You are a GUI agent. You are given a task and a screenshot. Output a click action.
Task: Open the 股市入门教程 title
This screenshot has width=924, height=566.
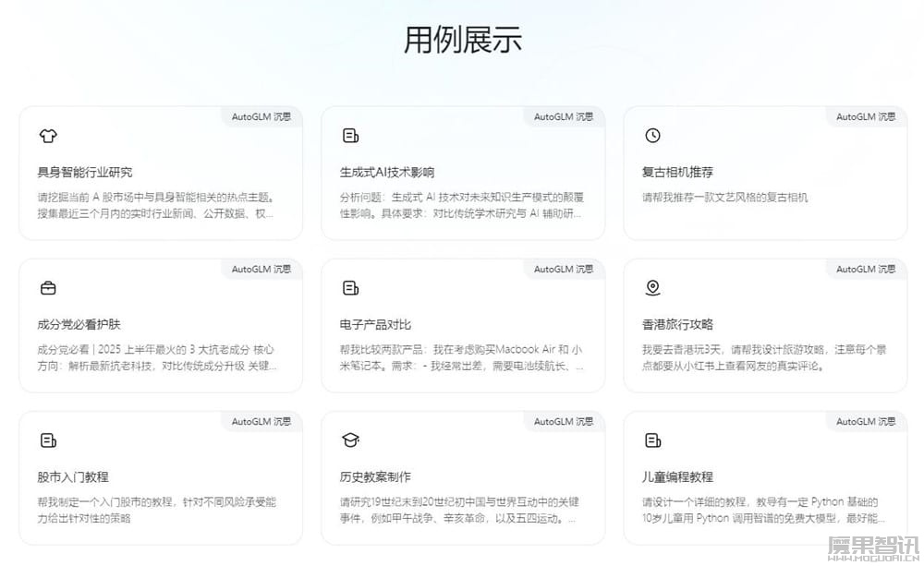(x=73, y=477)
